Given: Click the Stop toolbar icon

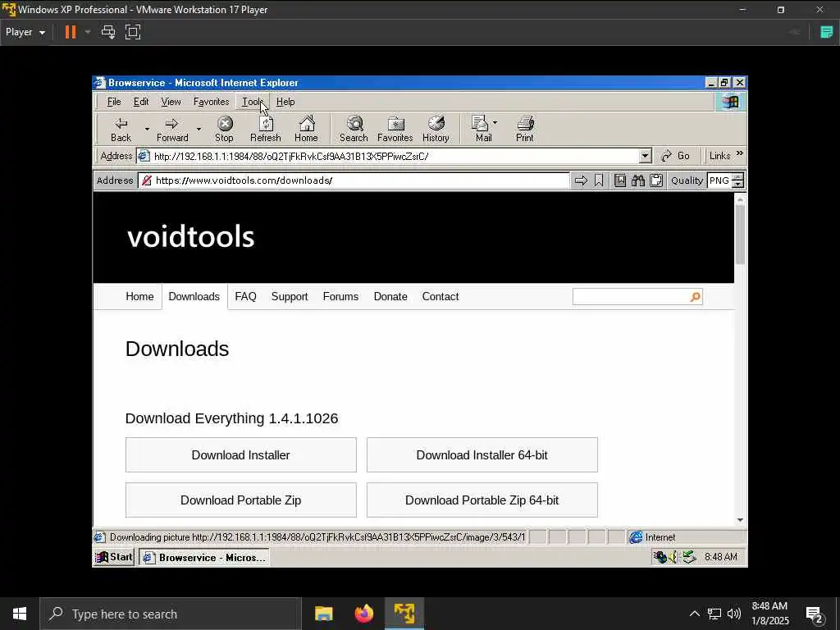Looking at the screenshot, I should (x=225, y=129).
